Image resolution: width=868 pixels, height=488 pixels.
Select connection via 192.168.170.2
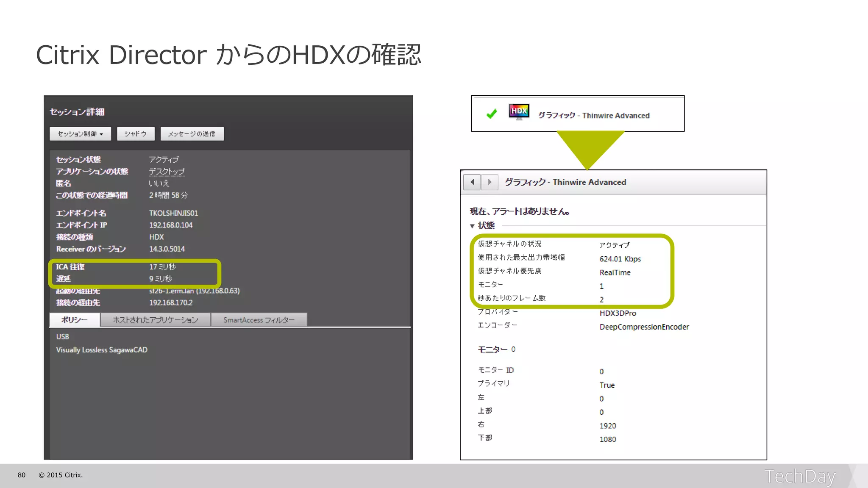point(171,302)
